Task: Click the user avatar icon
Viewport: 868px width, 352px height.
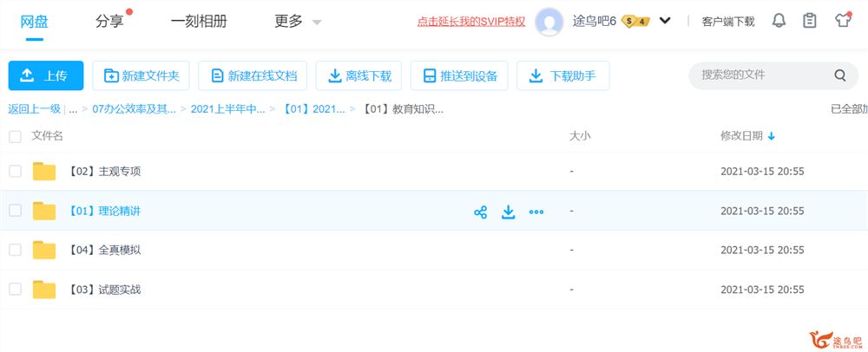Action: tap(549, 22)
